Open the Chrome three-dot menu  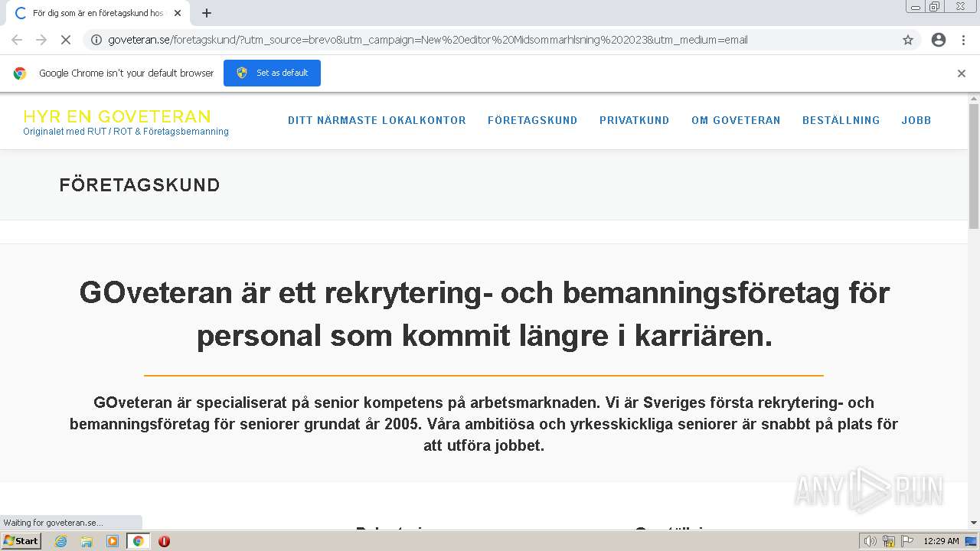[963, 40]
